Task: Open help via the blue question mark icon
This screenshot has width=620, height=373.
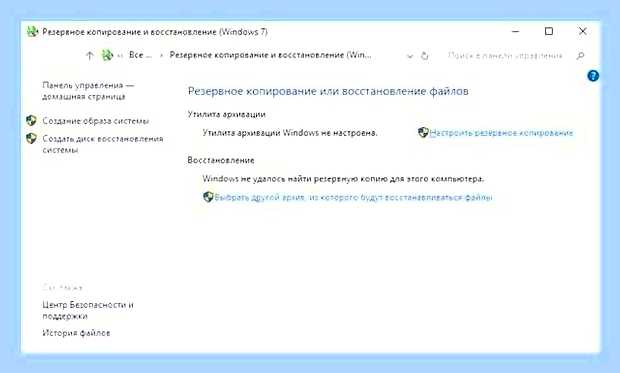Action: (593, 76)
